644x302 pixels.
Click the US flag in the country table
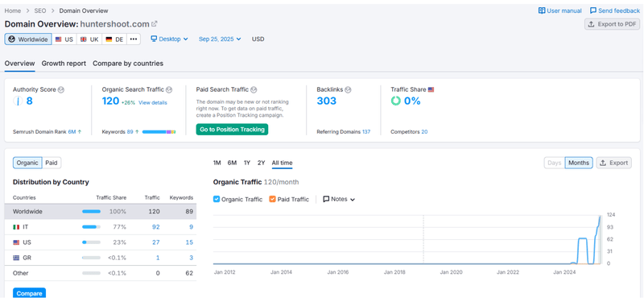16,242
